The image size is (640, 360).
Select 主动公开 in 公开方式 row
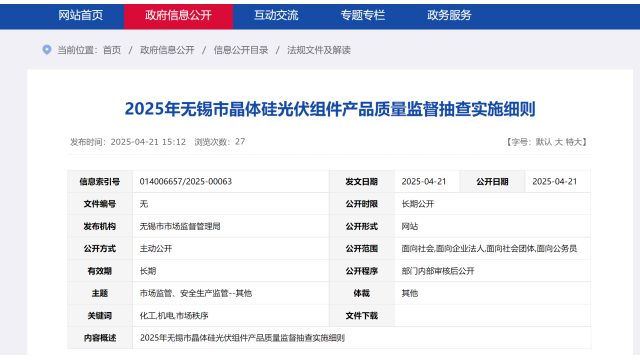[x=156, y=249]
